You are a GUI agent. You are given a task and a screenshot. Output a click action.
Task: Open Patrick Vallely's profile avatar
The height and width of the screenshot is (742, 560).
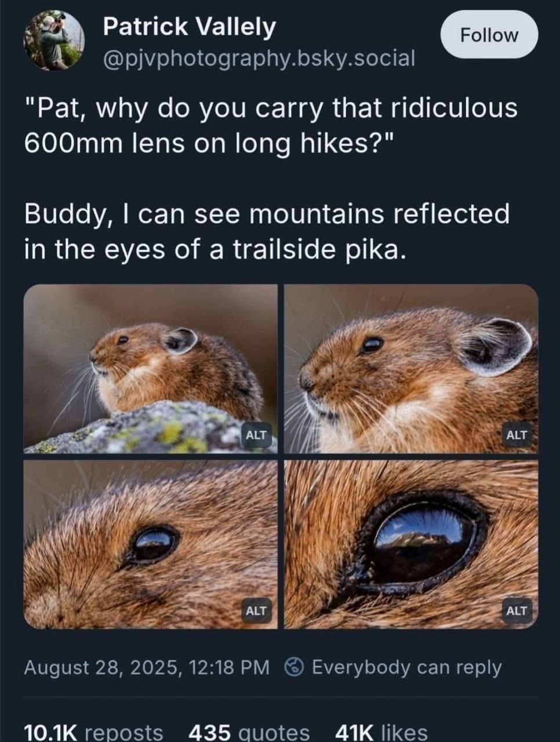[x=54, y=40]
